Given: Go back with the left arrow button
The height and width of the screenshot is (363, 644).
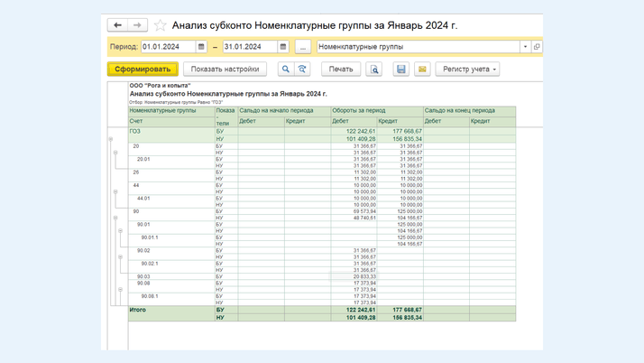Looking at the screenshot, I should tap(117, 25).
